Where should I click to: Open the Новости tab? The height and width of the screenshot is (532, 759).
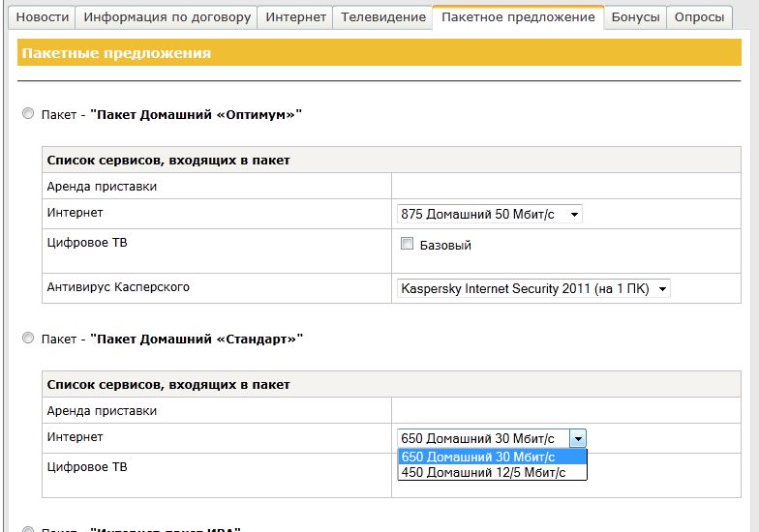[44, 17]
